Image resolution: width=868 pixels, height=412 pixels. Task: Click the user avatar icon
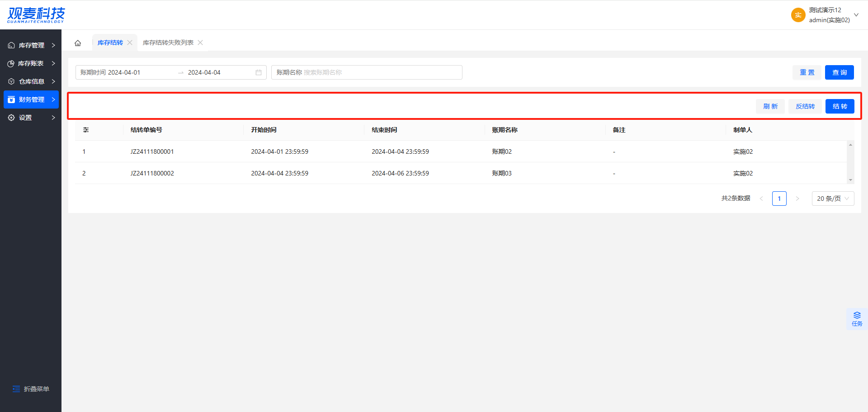[798, 15]
